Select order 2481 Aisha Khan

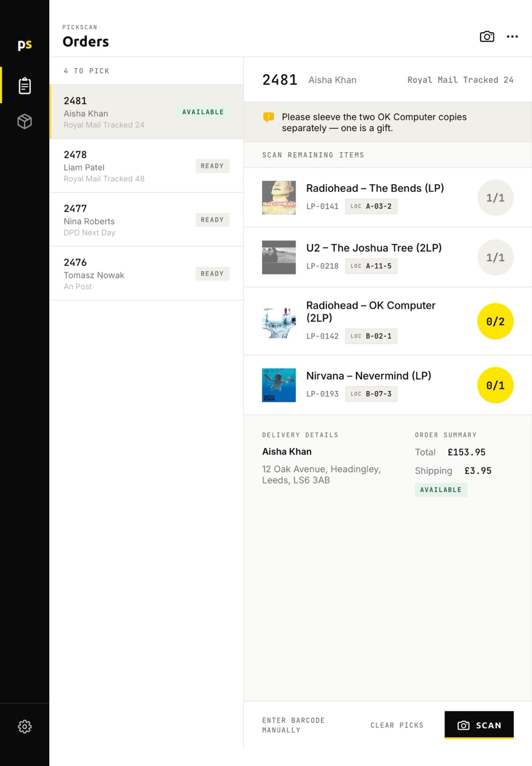pyautogui.click(x=146, y=112)
